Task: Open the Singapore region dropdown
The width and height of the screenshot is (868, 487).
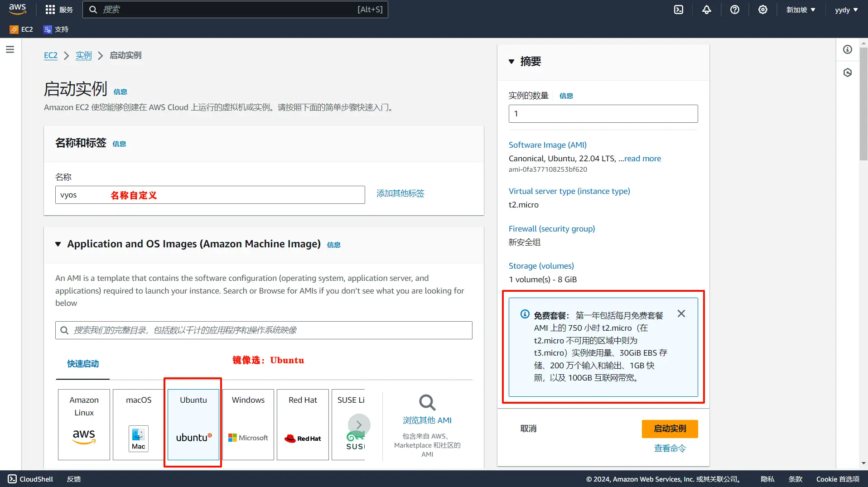Action: (x=800, y=10)
